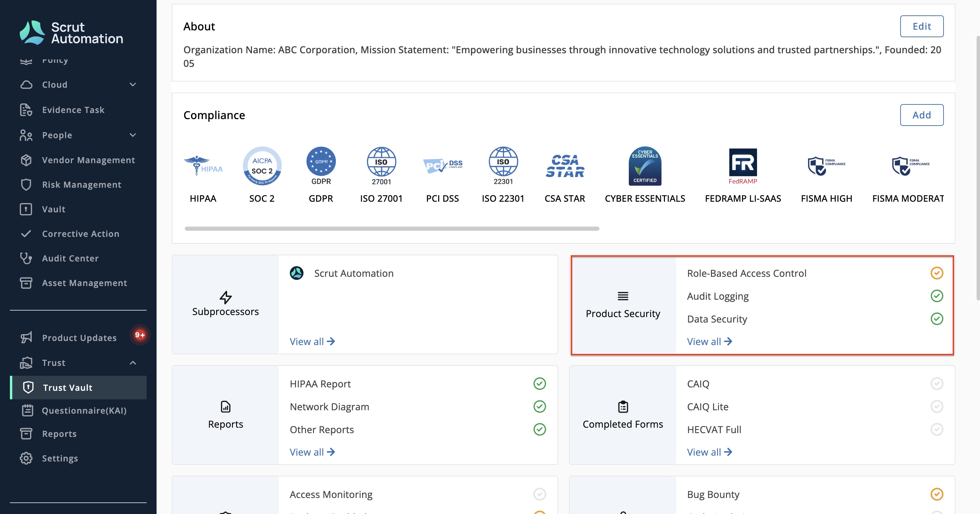Click the Compliance Add button
Image resolution: width=980 pixels, height=514 pixels.
921,115
